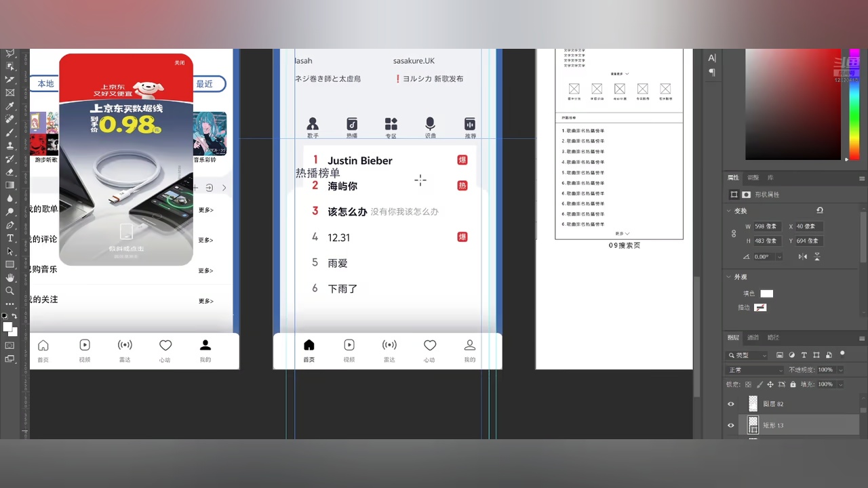The height and width of the screenshot is (488, 868).
Task: Toggle visibility of layer 矩形 13
Action: 731,426
